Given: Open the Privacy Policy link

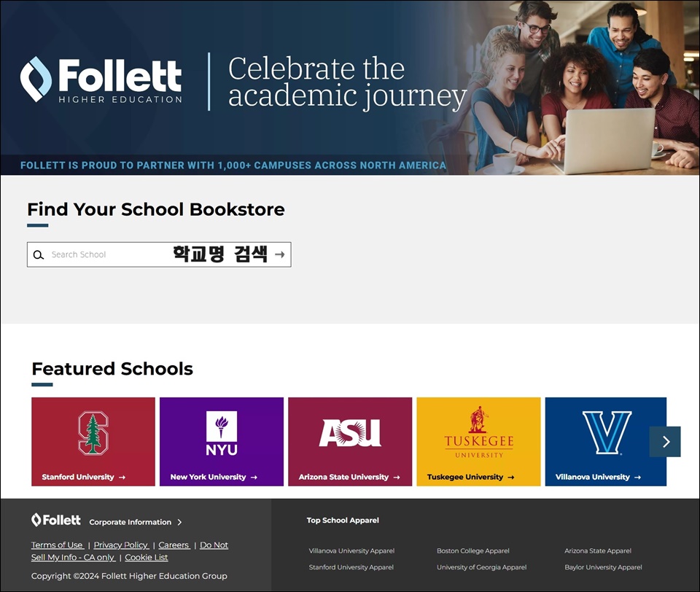Looking at the screenshot, I should pos(121,545).
